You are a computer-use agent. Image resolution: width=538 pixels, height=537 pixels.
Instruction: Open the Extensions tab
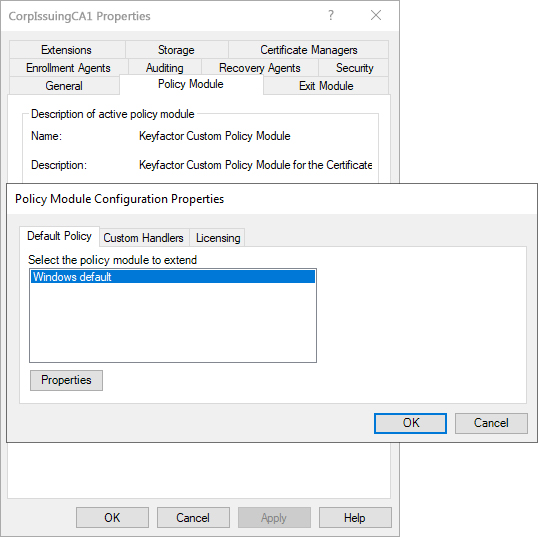pos(67,50)
